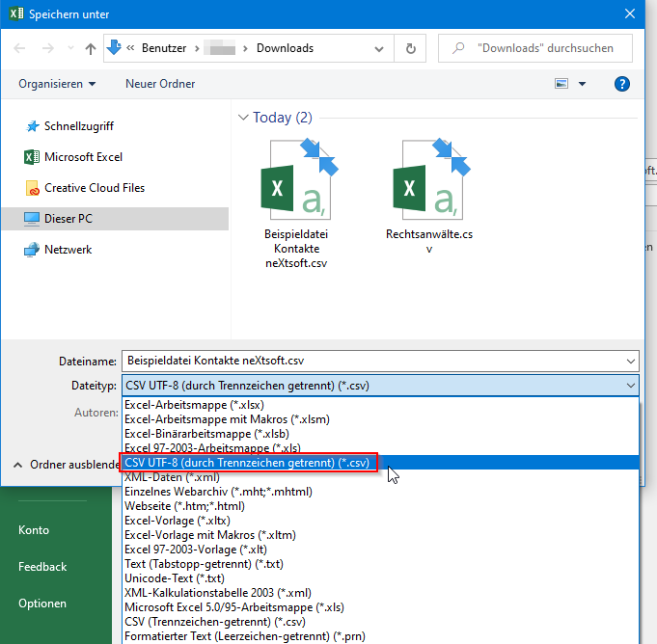Select Rechtsanwälte.csv file thumbnail
This screenshot has height=644, width=657.
click(x=429, y=196)
